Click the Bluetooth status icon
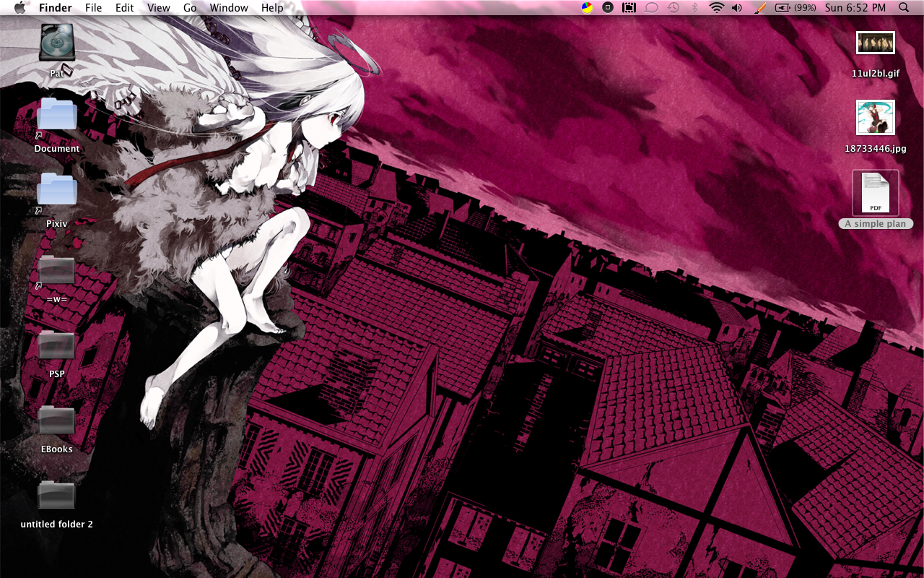924x578 pixels. [695, 8]
